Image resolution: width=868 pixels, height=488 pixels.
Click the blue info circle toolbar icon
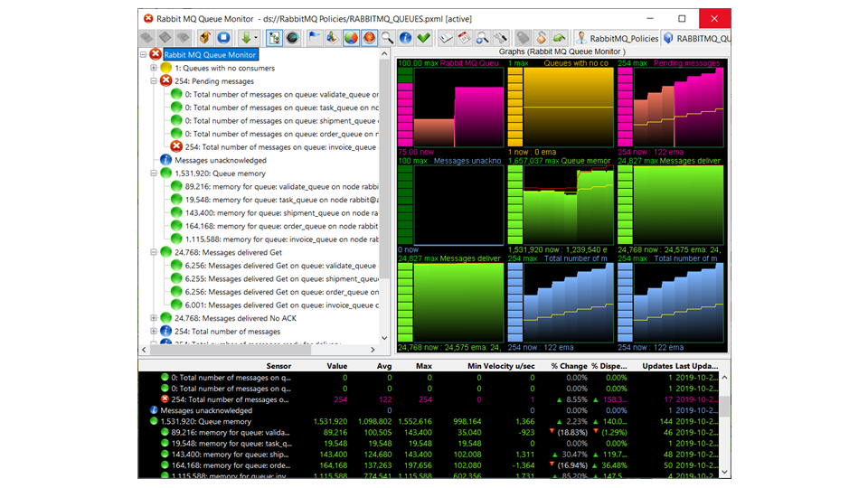(x=405, y=38)
